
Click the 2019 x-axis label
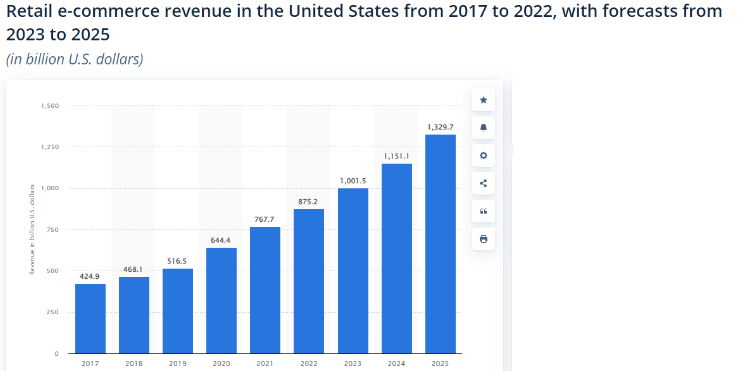[x=177, y=364]
